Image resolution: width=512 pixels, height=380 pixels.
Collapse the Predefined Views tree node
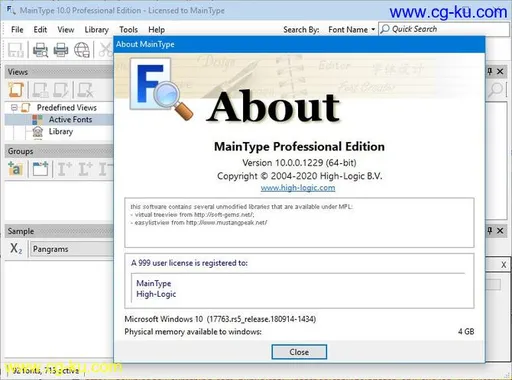pyautogui.click(x=14, y=108)
